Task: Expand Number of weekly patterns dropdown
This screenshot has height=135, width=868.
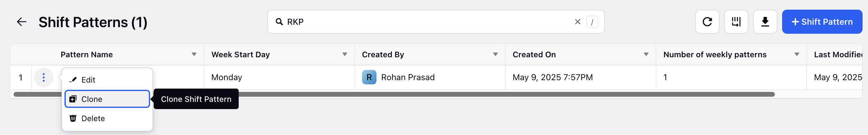Action: tap(797, 55)
